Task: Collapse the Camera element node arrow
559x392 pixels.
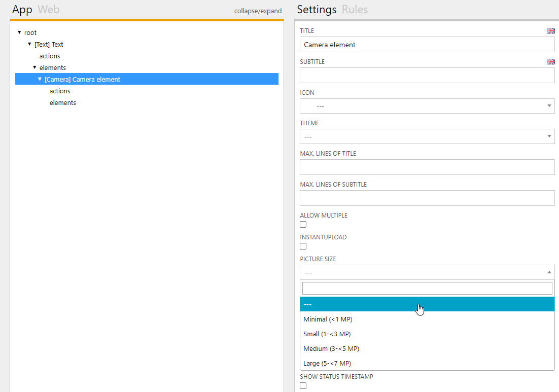Action: click(x=40, y=79)
